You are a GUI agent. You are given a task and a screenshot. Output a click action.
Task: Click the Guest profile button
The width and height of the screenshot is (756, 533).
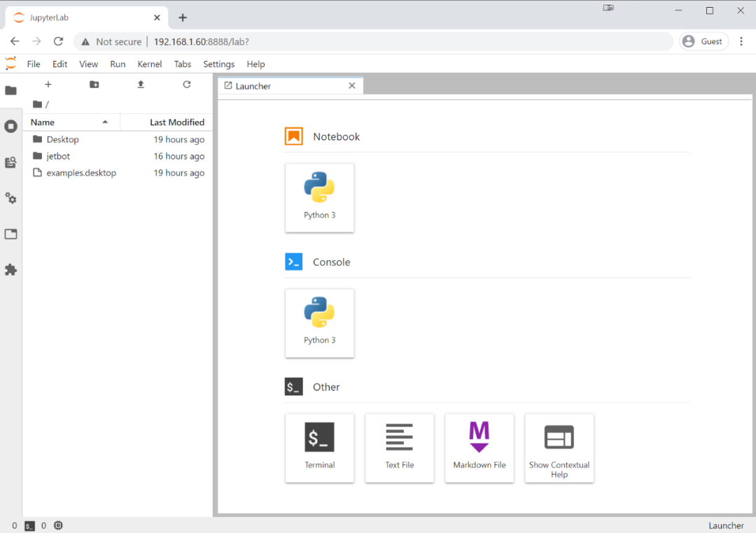tap(704, 41)
